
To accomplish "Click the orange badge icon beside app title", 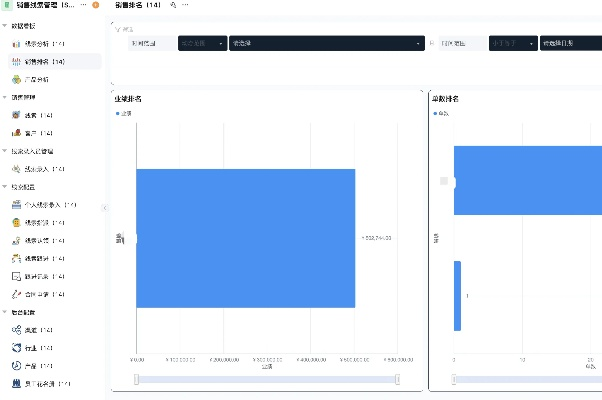I will click(94, 6).
